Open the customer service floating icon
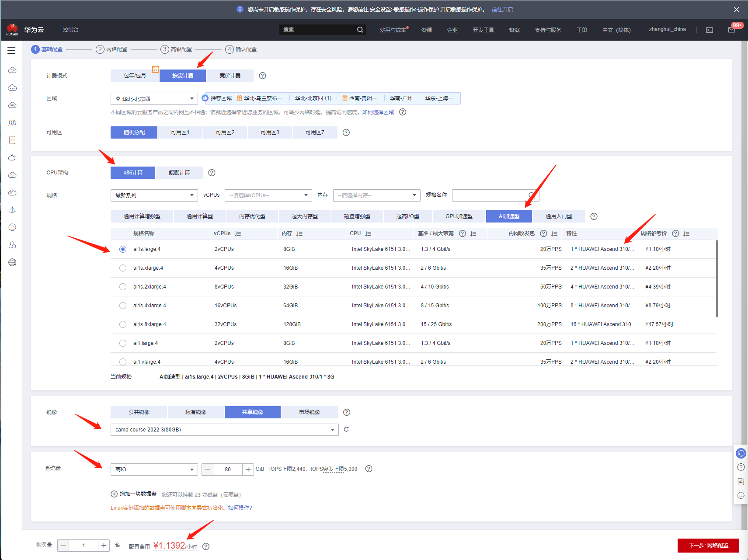Viewport: 748px width, 560px height. (x=741, y=453)
